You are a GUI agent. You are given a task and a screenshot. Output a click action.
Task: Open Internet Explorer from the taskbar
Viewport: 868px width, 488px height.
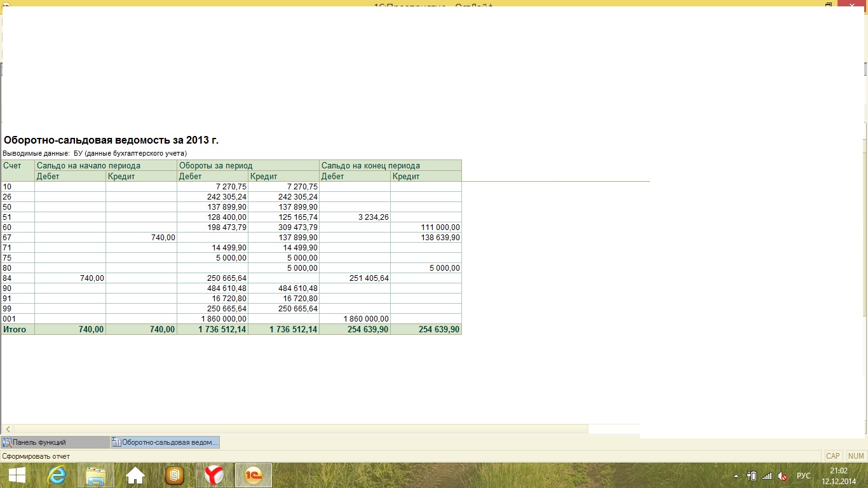click(x=57, y=475)
